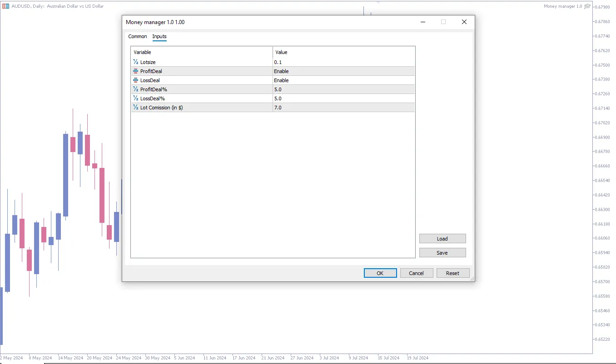Select the Inputs tab

tap(159, 37)
